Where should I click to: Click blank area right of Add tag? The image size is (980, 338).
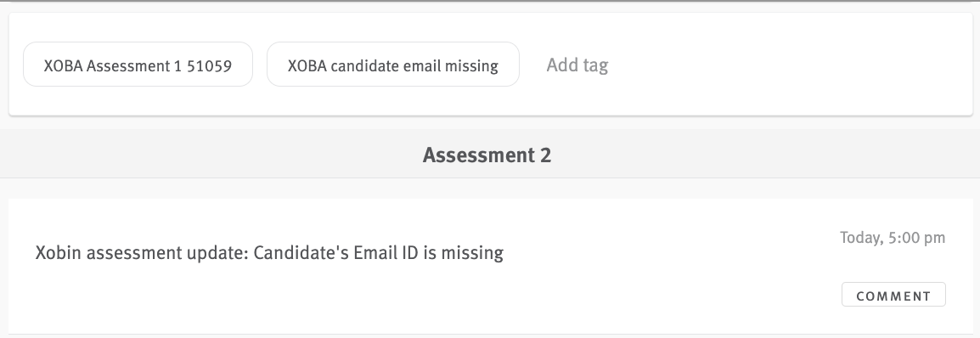(x=787, y=65)
